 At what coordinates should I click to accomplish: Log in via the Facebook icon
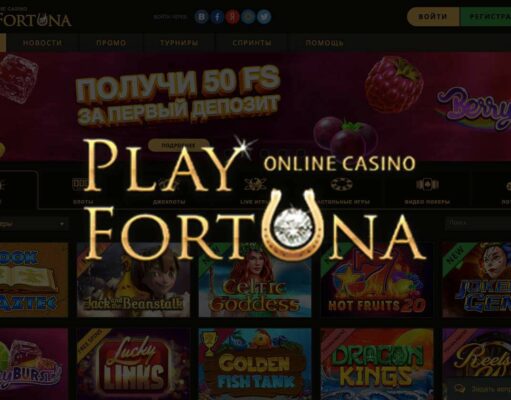tap(217, 17)
